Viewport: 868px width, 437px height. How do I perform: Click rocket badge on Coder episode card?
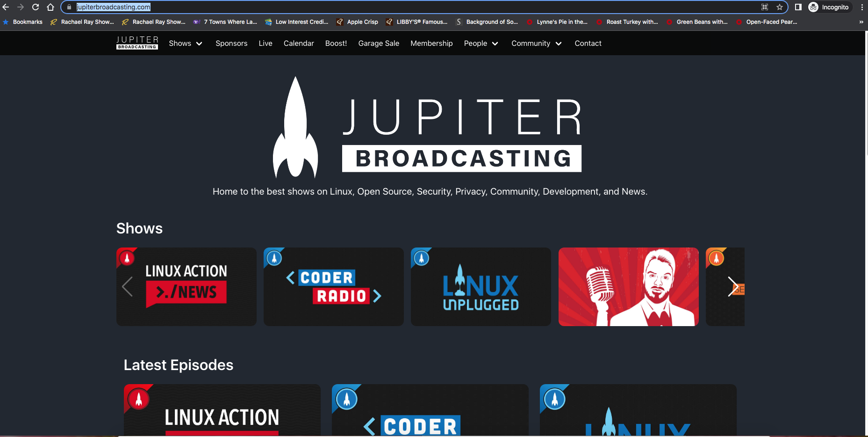347,399
